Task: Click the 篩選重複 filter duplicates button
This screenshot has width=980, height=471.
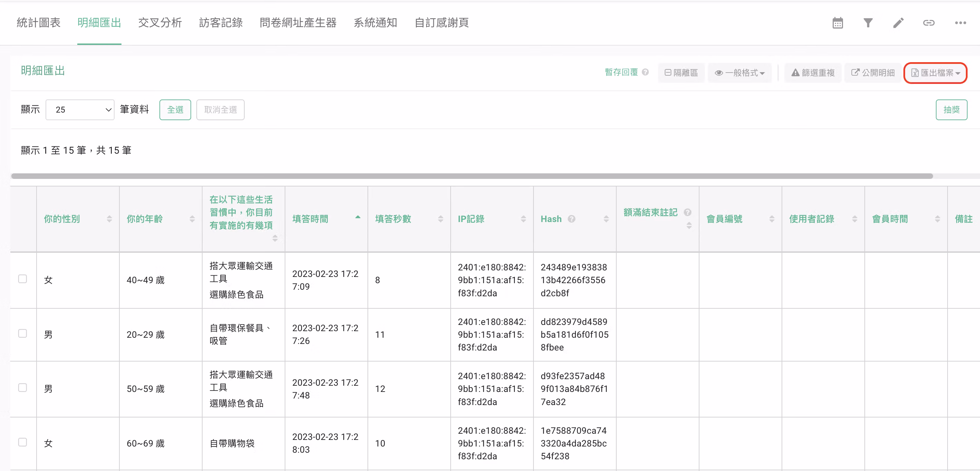Action: [813, 73]
